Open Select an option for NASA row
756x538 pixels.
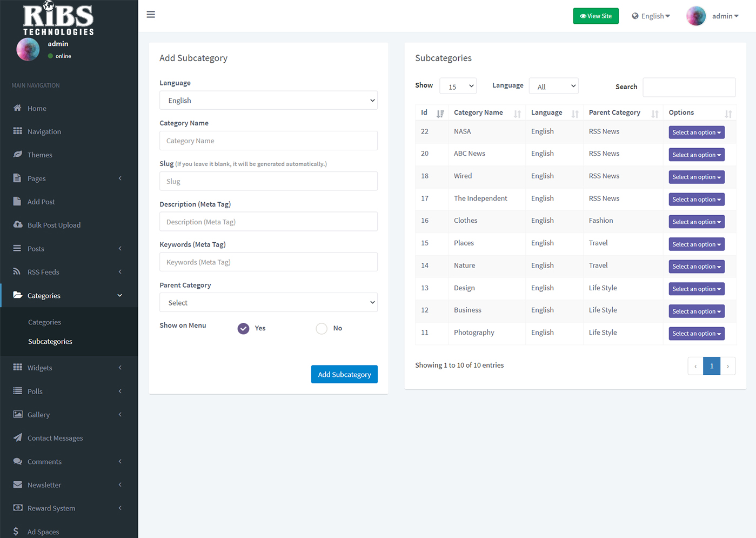pos(696,132)
